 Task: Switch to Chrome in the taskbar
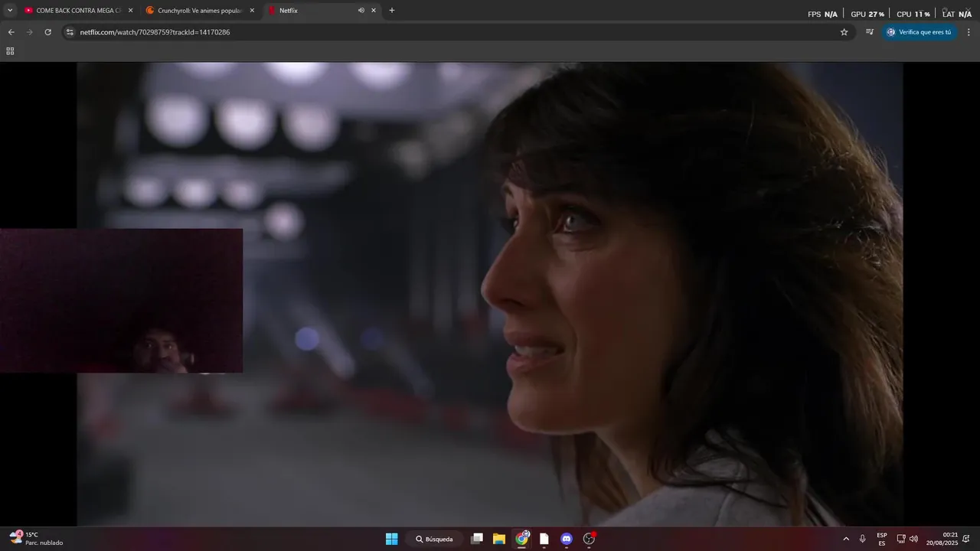pyautogui.click(x=522, y=539)
